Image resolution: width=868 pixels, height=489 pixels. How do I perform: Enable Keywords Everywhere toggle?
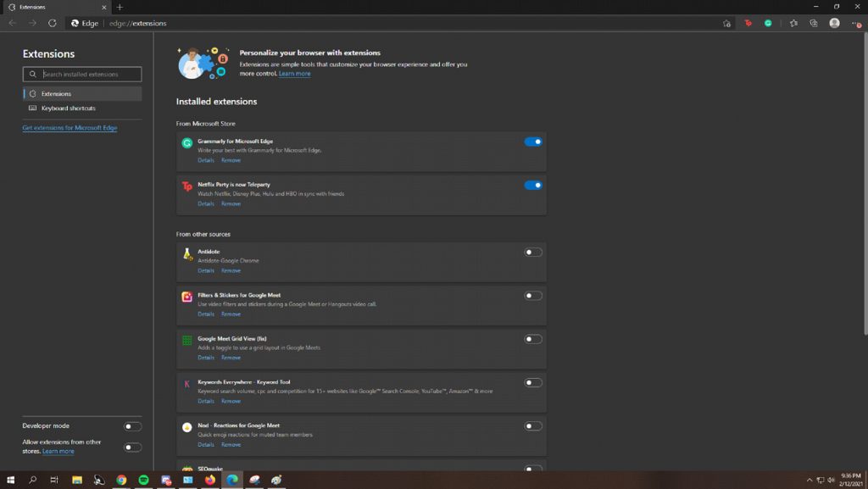(x=533, y=383)
